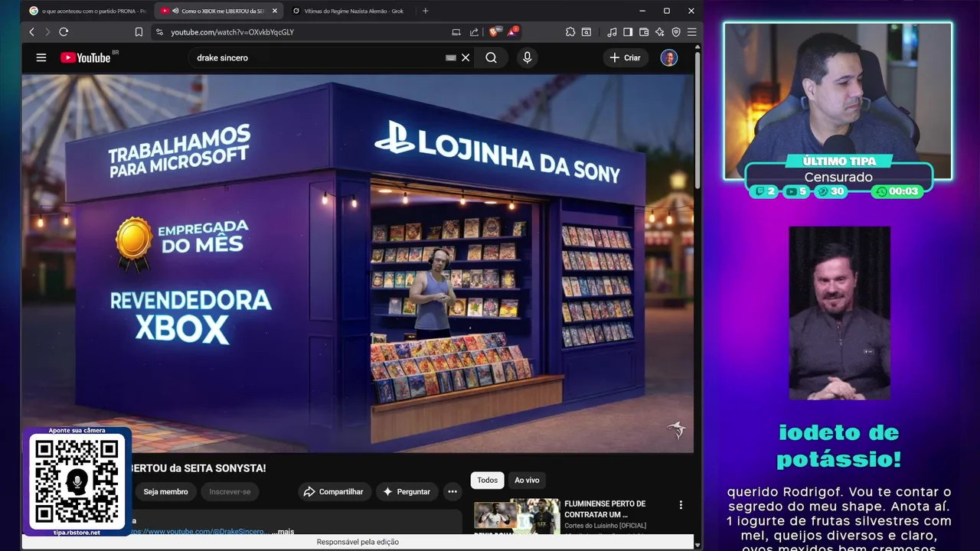Viewport: 980px width, 551px height.
Task: Open the YouTube account avatar menu
Action: coord(669,57)
